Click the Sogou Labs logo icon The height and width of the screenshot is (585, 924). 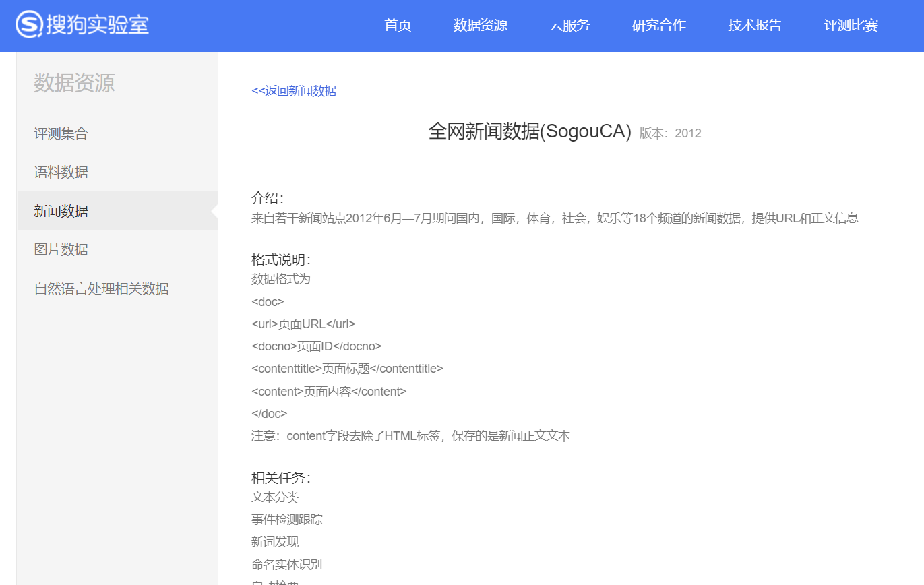click(30, 25)
